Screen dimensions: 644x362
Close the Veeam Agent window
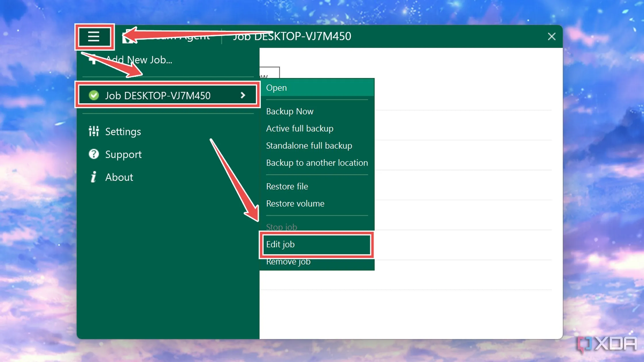click(x=551, y=36)
